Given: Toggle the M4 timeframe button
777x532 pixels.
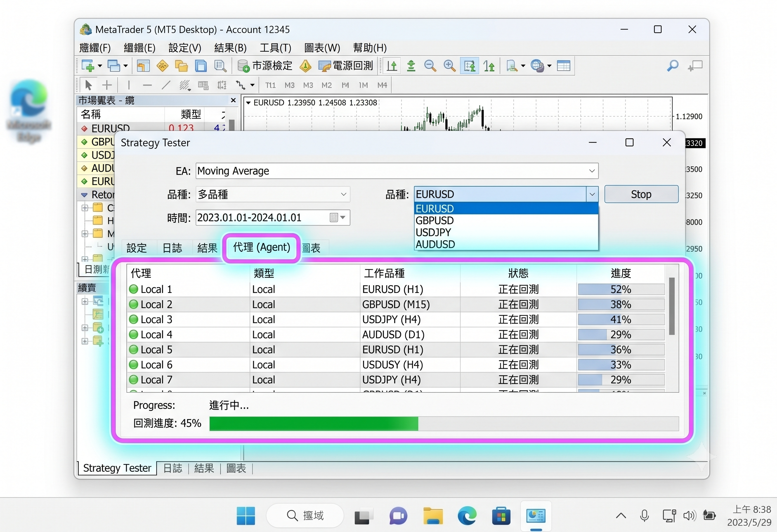Looking at the screenshot, I should click(382, 85).
